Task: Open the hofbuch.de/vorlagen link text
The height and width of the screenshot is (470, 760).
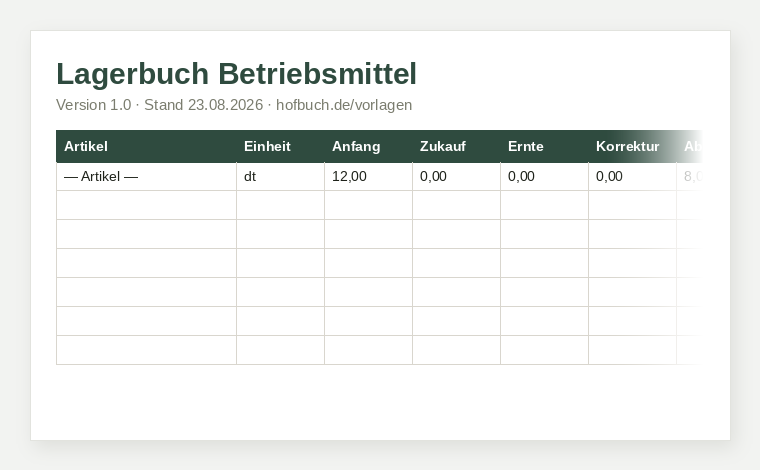Action: [x=344, y=105]
